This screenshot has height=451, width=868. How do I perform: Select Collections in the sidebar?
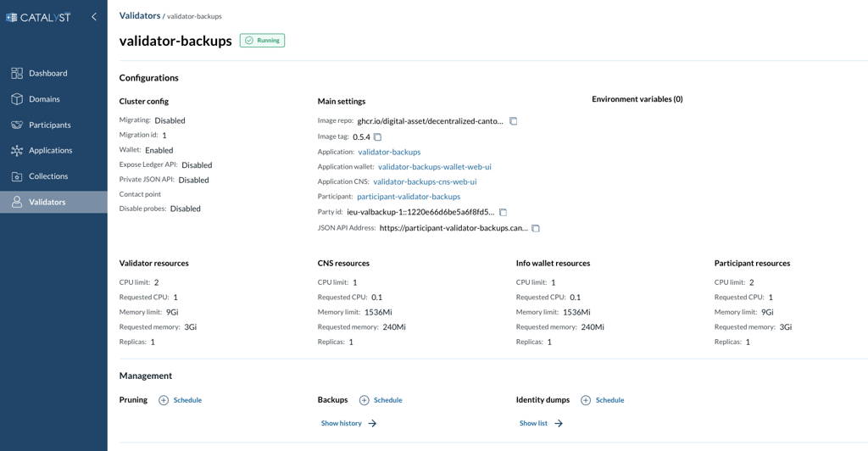[x=48, y=176]
